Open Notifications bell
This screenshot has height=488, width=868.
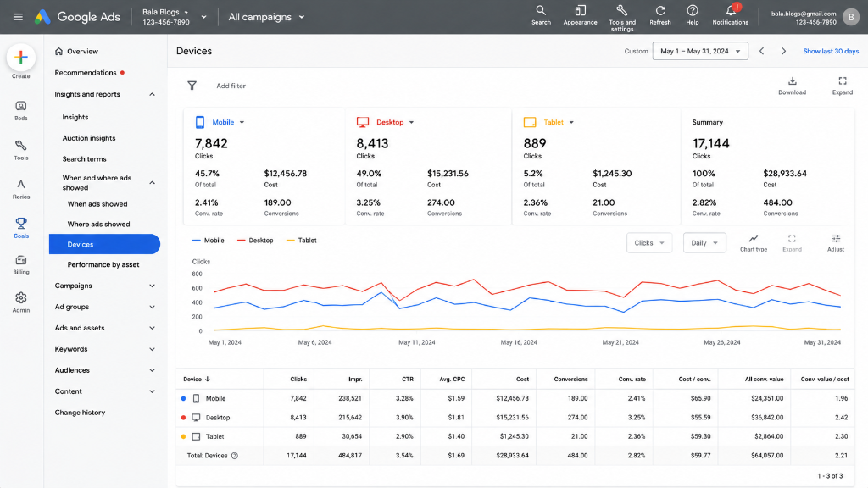(730, 15)
